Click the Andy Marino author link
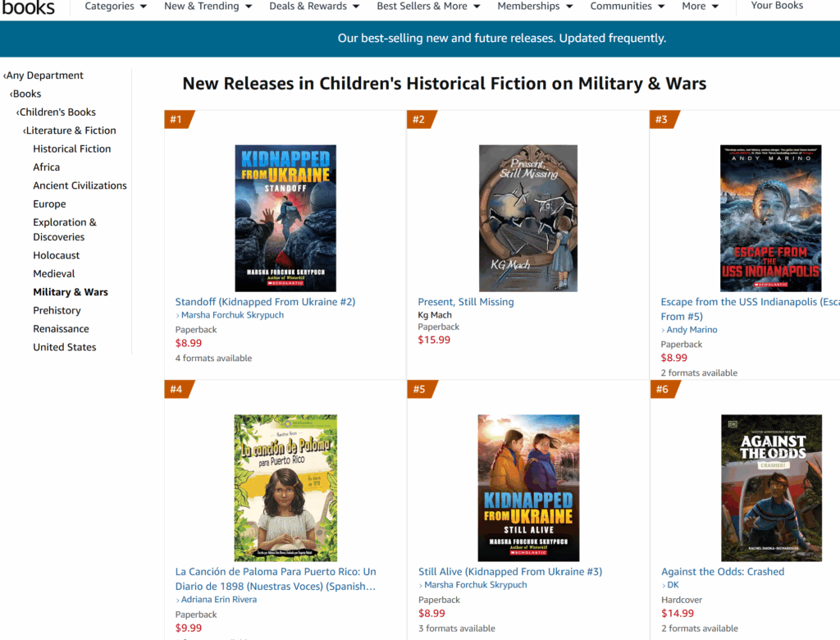Image resolution: width=840 pixels, height=640 pixels. 692,330
